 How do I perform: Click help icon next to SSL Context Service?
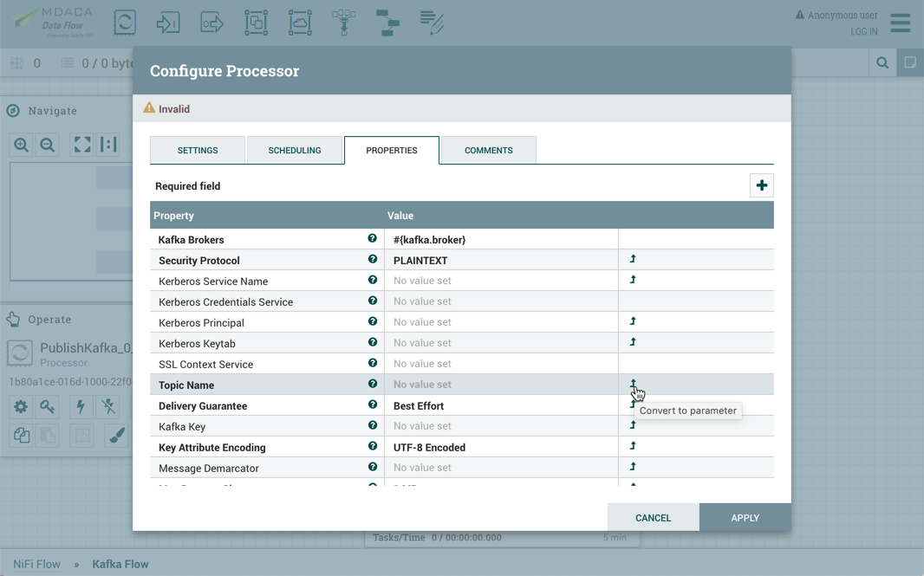point(372,364)
